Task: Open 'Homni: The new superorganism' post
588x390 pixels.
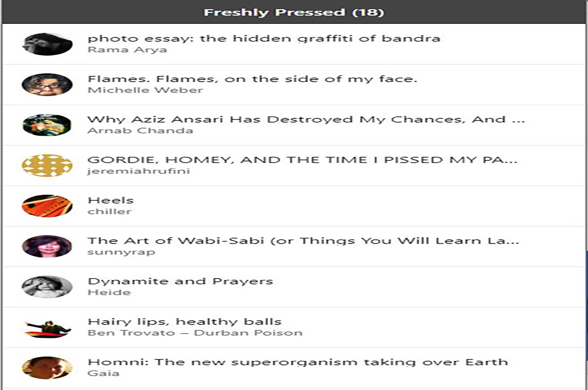Action: click(298, 362)
